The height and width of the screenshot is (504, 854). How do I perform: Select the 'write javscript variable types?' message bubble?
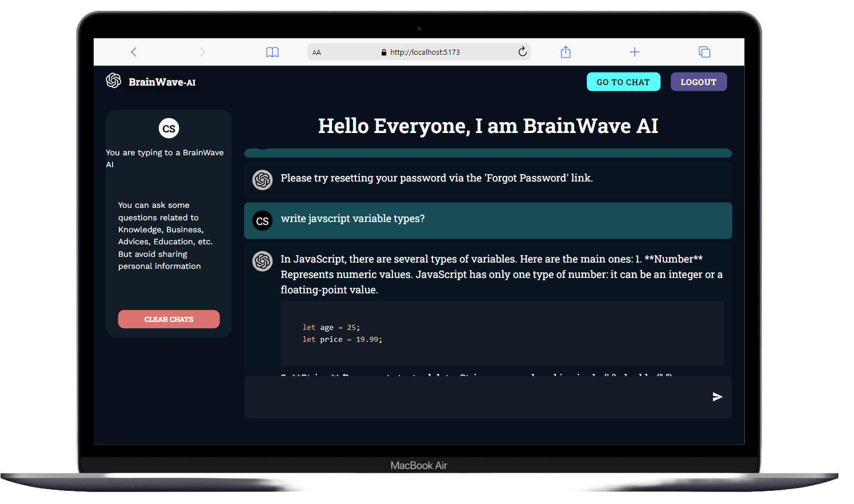(488, 220)
